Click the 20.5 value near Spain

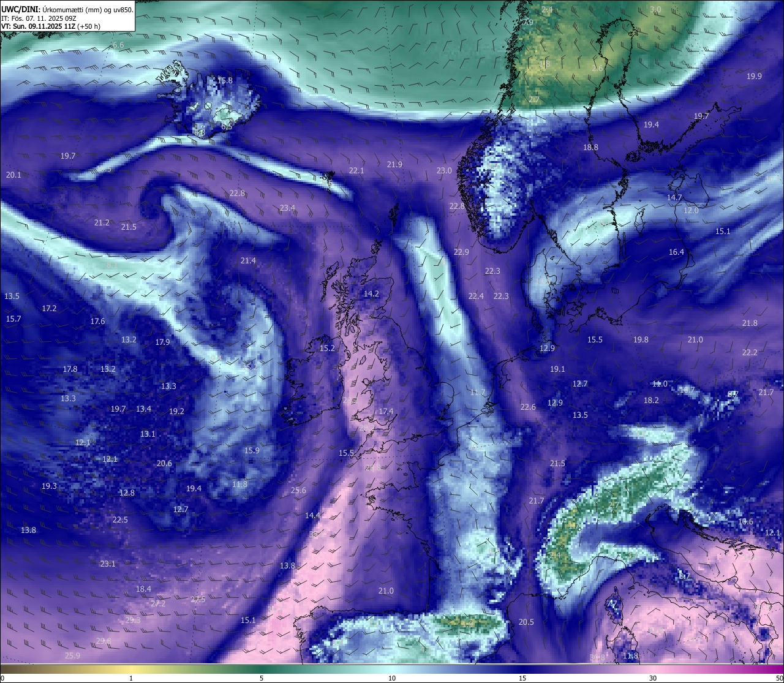click(526, 622)
